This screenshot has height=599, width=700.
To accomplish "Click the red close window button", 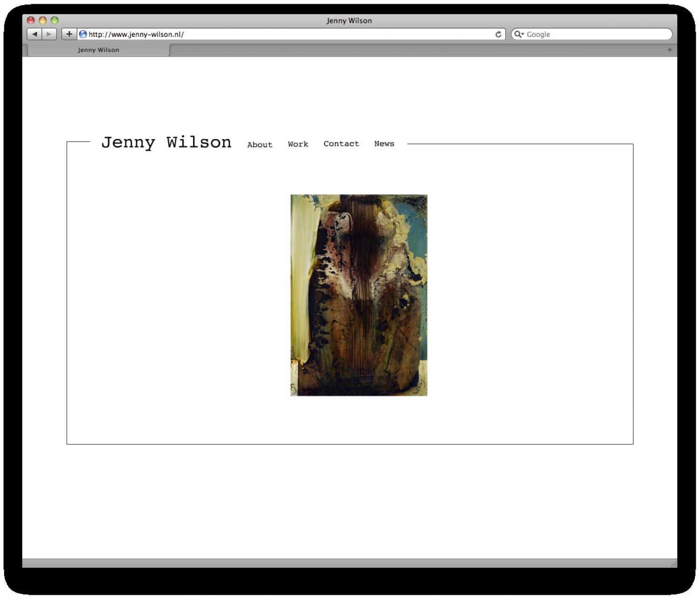I will coord(31,21).
